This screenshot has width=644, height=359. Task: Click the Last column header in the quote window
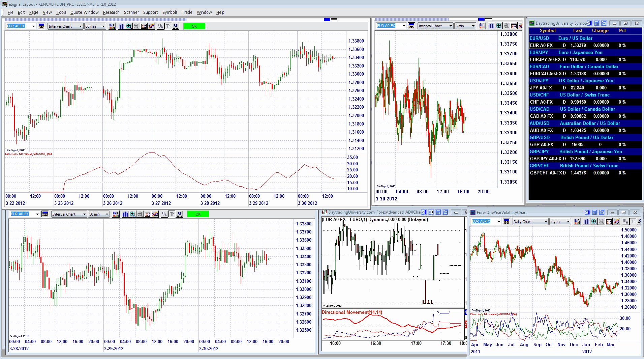click(578, 30)
